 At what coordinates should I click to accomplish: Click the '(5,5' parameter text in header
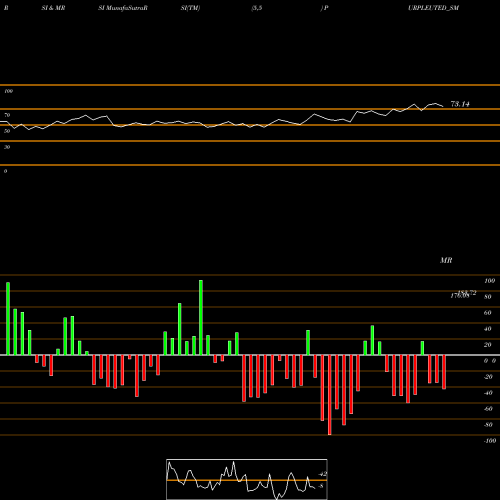click(257, 8)
